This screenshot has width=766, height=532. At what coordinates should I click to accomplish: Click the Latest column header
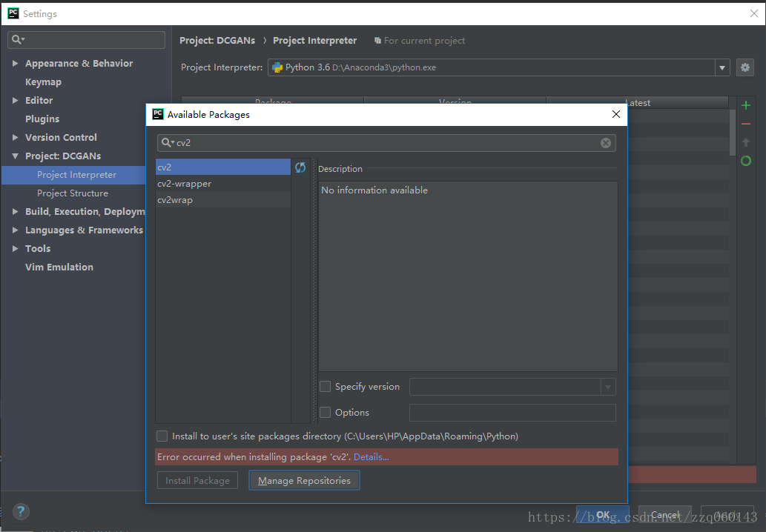pyautogui.click(x=638, y=102)
